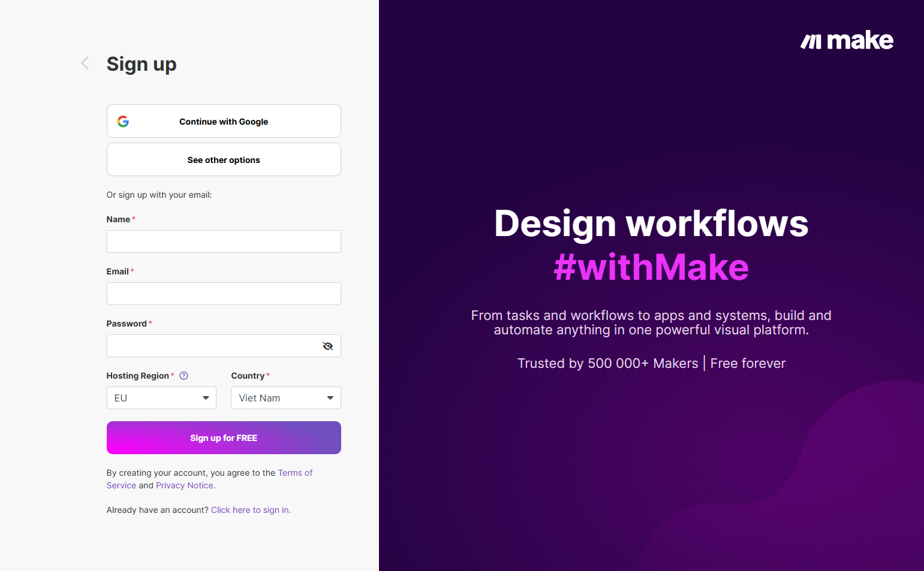The image size is (924, 571).
Task: Click the Make logo in the top right
Action: tap(846, 40)
